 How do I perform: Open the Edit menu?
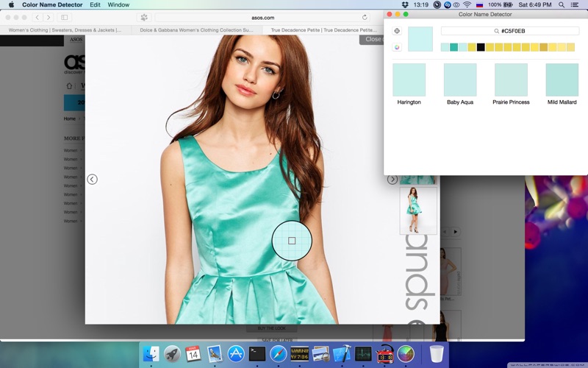coord(95,5)
